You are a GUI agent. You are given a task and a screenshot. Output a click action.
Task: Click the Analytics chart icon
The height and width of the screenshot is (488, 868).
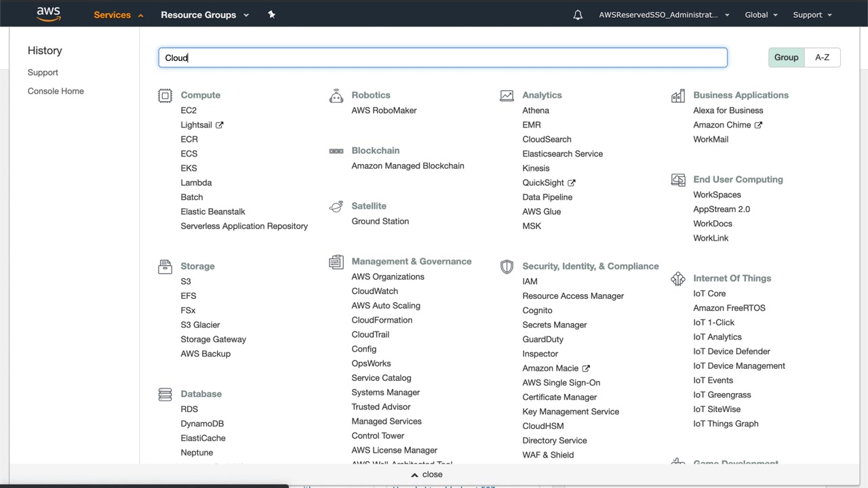point(507,96)
